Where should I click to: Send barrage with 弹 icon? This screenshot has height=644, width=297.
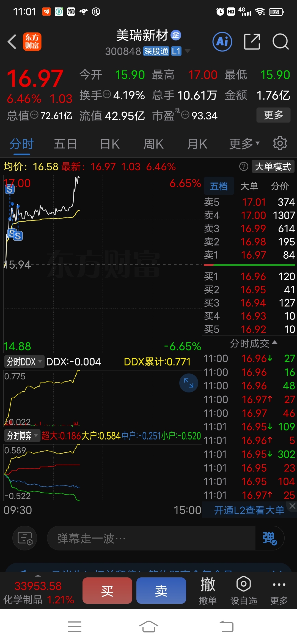[269, 538]
